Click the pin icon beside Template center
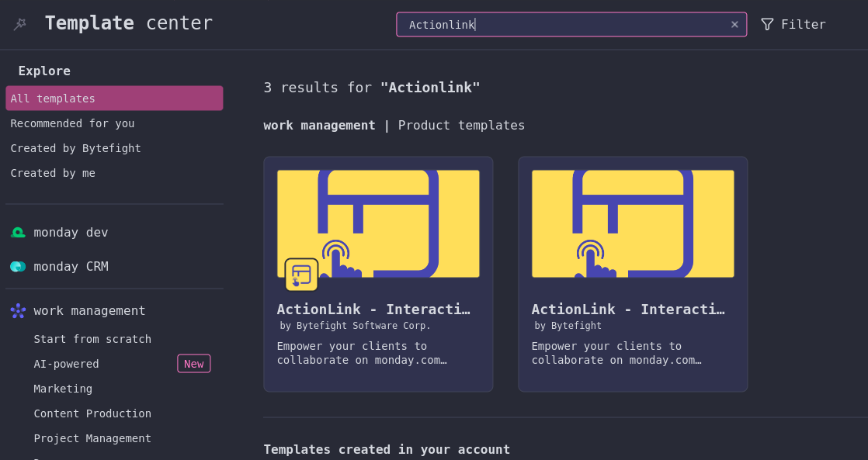This screenshot has width=868, height=460. point(20,24)
